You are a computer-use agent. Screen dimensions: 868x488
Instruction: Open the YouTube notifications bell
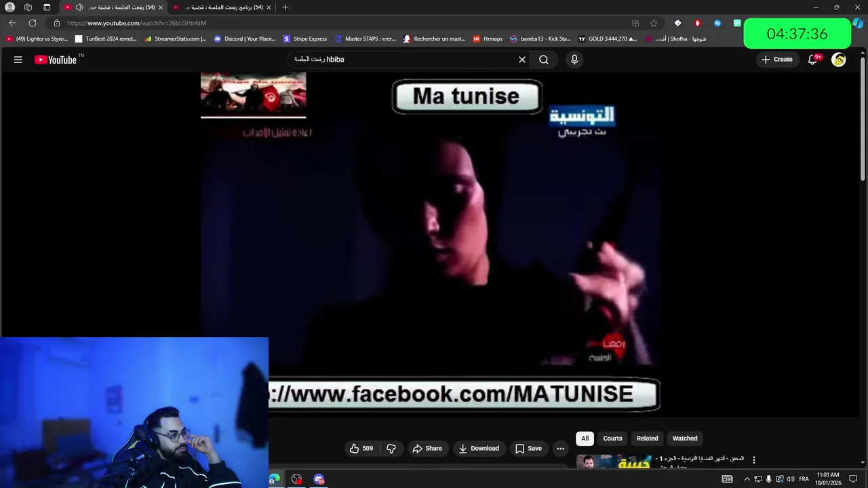pos(813,60)
